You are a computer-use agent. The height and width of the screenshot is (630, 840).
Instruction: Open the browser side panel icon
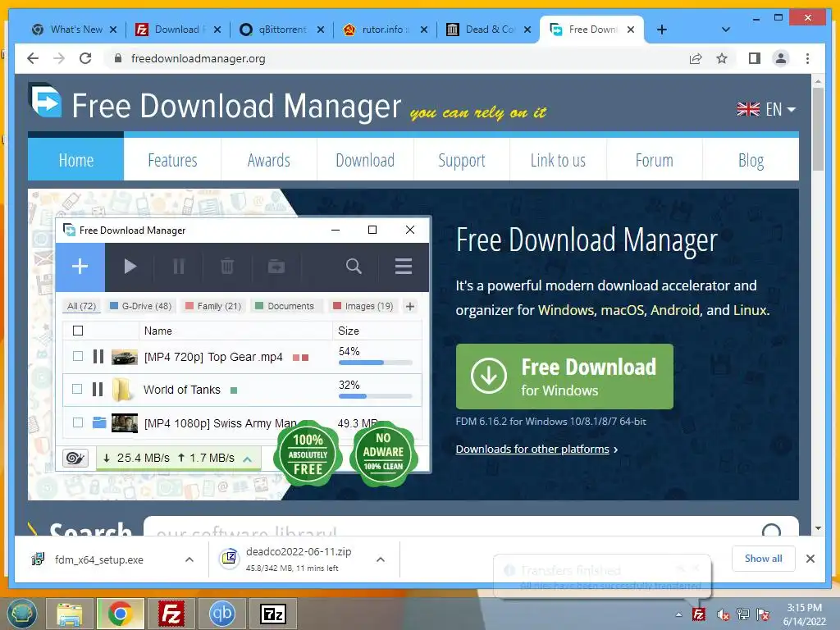click(755, 58)
